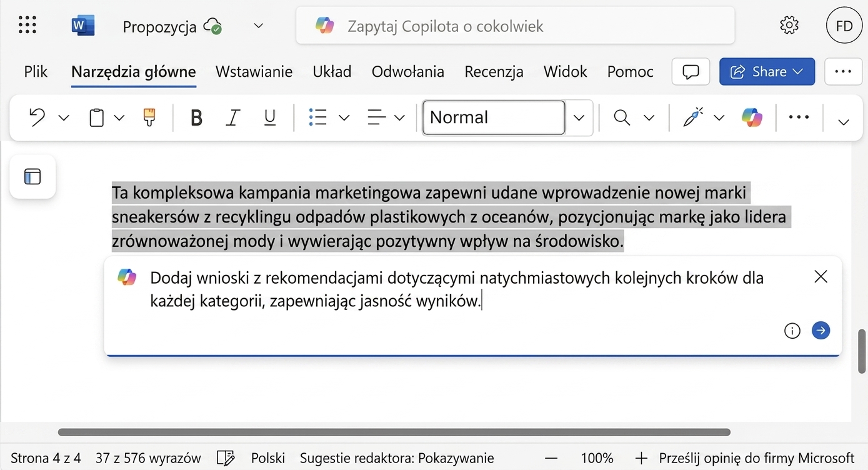Expand the bullet list style dropdown
The image size is (868, 470).
click(x=344, y=117)
